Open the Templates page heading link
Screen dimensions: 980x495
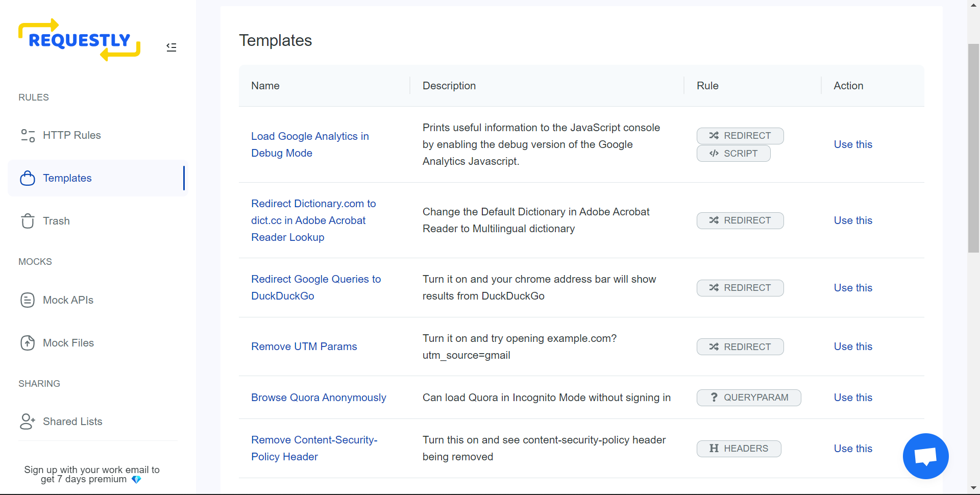pyautogui.click(x=276, y=40)
